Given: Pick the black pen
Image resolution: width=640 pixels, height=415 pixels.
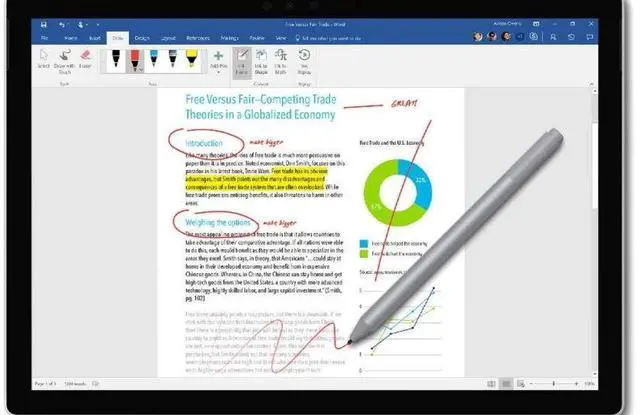Looking at the screenshot, I should [x=117, y=59].
